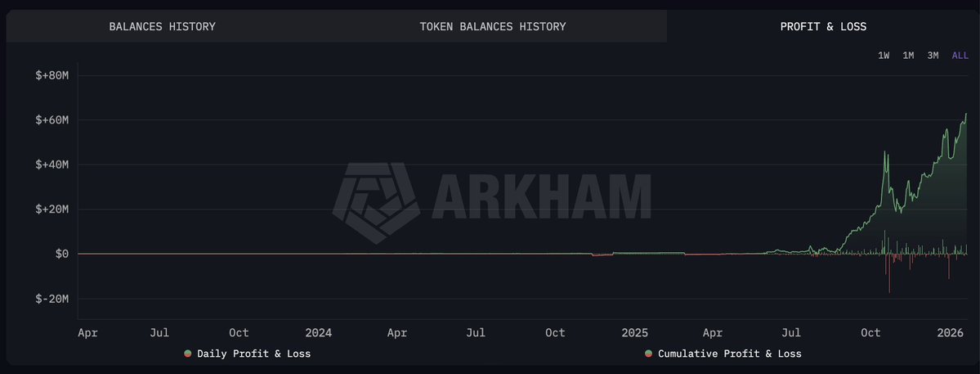The height and width of the screenshot is (374, 980).
Task: Select the ALL time range
Action: point(960,56)
